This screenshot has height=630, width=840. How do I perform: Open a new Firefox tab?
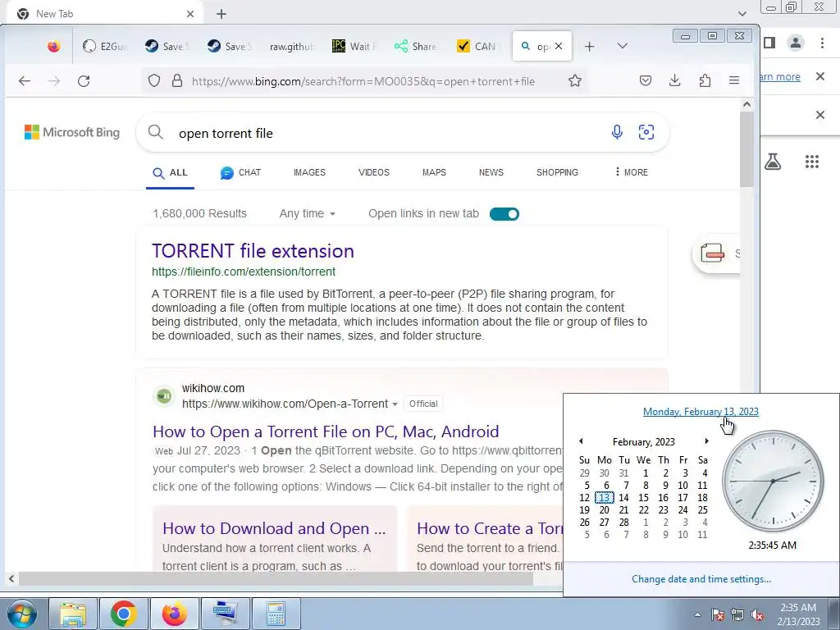click(x=589, y=47)
